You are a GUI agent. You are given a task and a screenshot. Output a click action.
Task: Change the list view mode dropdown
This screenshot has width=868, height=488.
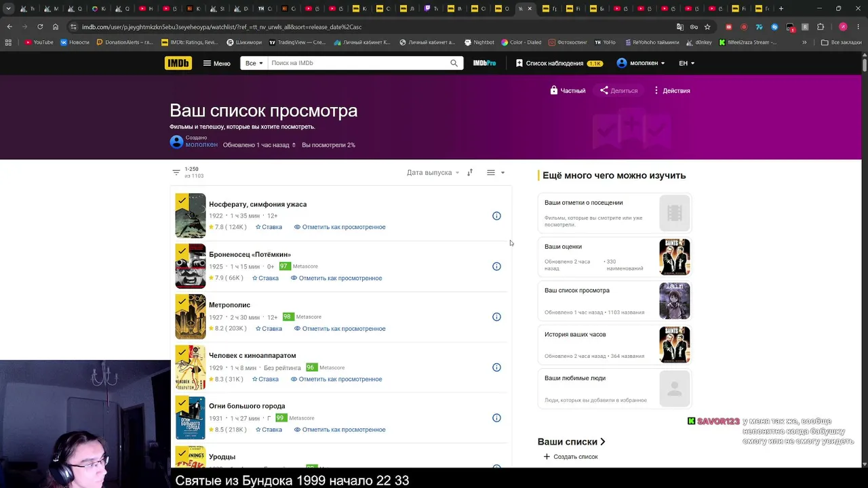coord(496,173)
